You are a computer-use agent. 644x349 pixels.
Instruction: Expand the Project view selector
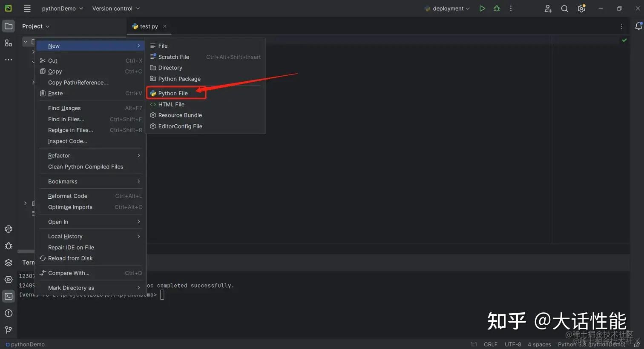point(36,26)
